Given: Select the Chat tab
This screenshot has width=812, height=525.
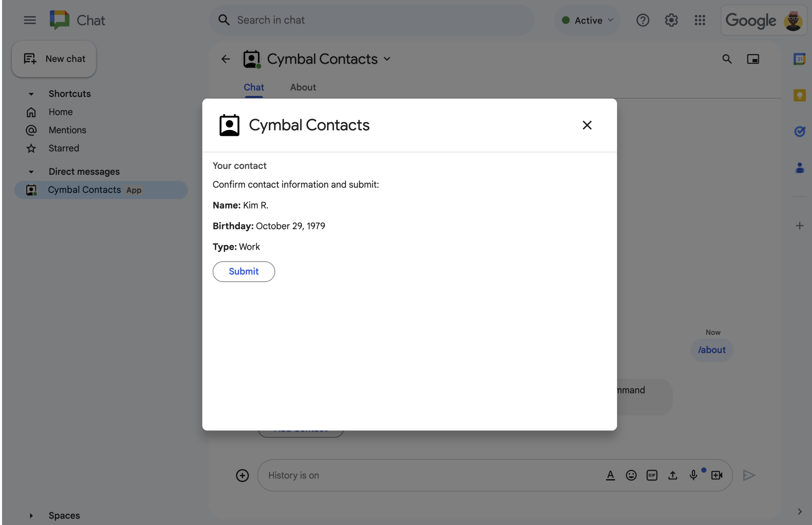Looking at the screenshot, I should [254, 87].
